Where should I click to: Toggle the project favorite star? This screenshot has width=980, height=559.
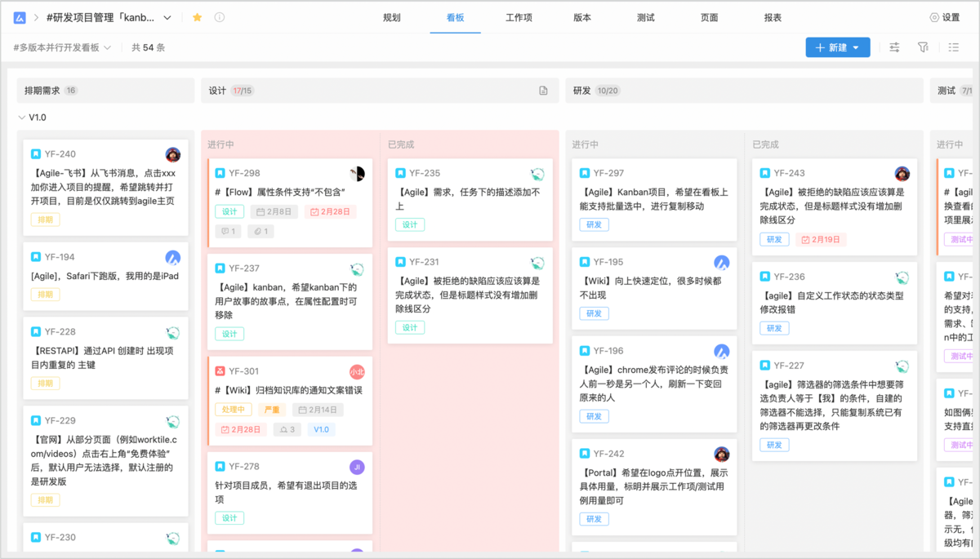tap(197, 17)
